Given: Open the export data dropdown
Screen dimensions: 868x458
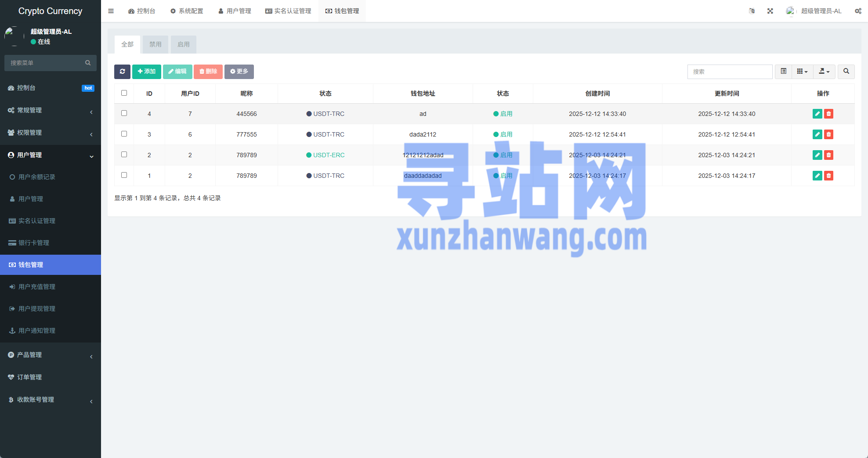Looking at the screenshot, I should coord(824,72).
